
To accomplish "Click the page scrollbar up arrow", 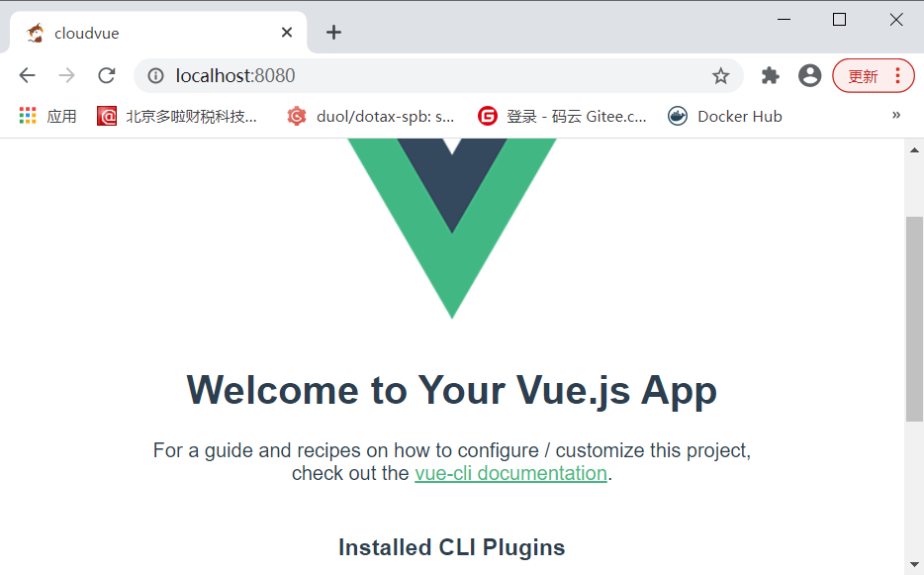I will click(914, 149).
